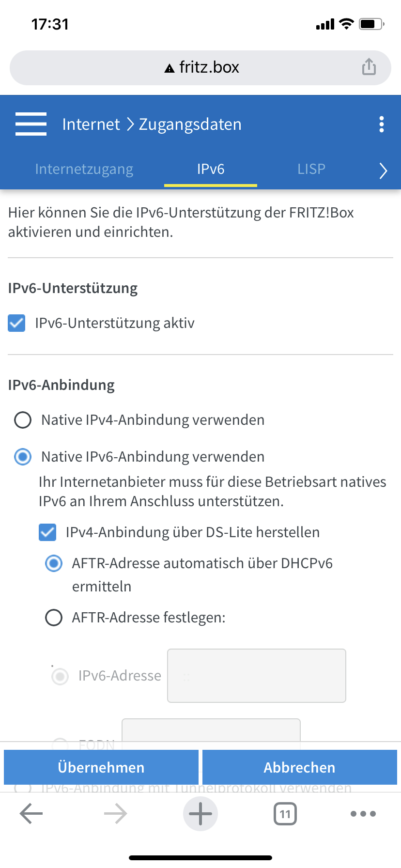This screenshot has height=868, width=401.
Task: Choose AFTR-Adresse automatisch über DHCPv6 ermitteln
Action: pos(54,563)
